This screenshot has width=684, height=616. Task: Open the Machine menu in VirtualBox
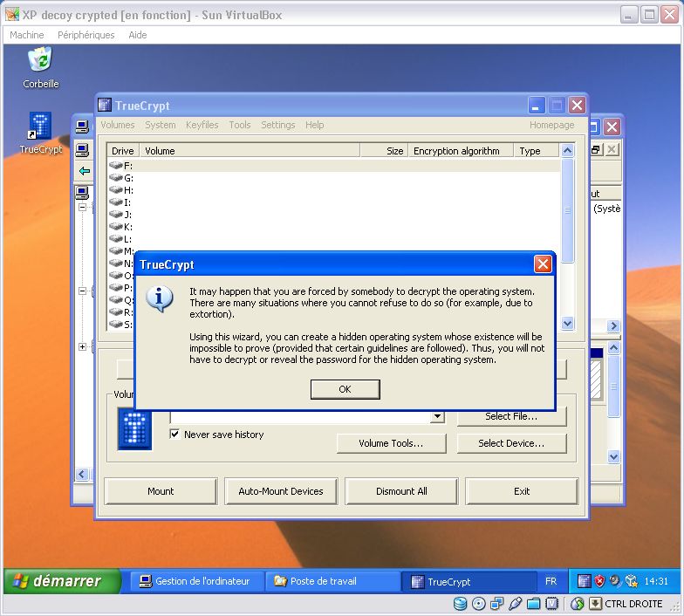coord(26,35)
